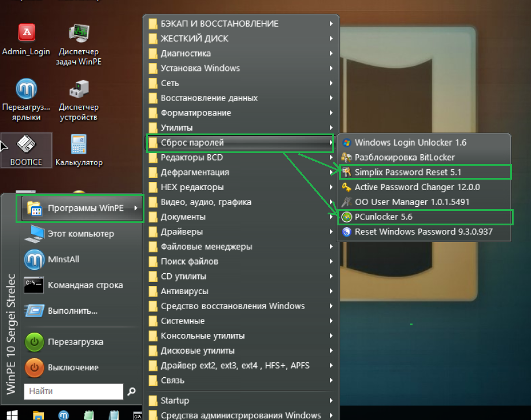Select the Связь menu entry

(x=241, y=381)
